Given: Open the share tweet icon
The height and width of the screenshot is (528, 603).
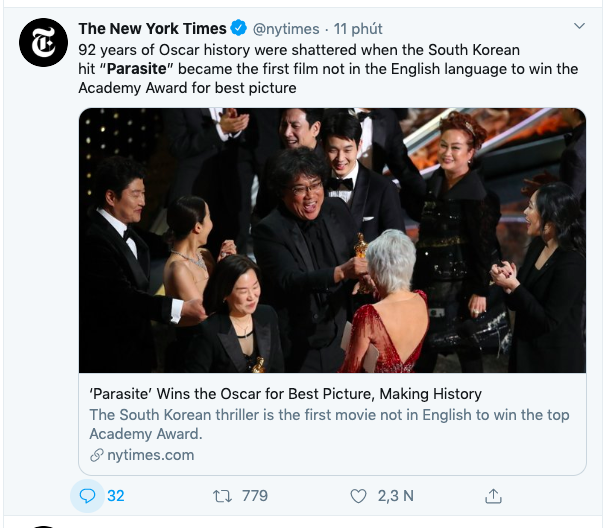Looking at the screenshot, I should pos(492,495).
